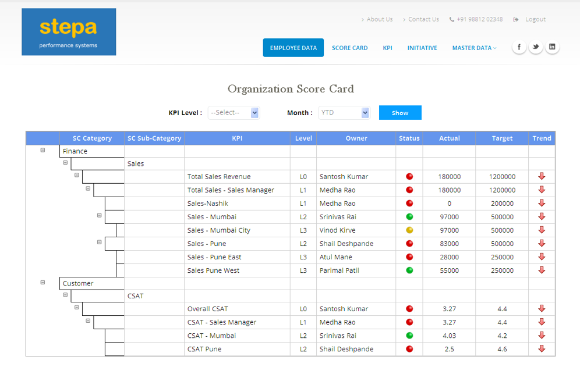Collapse the Customer category node
Screen dimensions: 580x392
(43, 283)
